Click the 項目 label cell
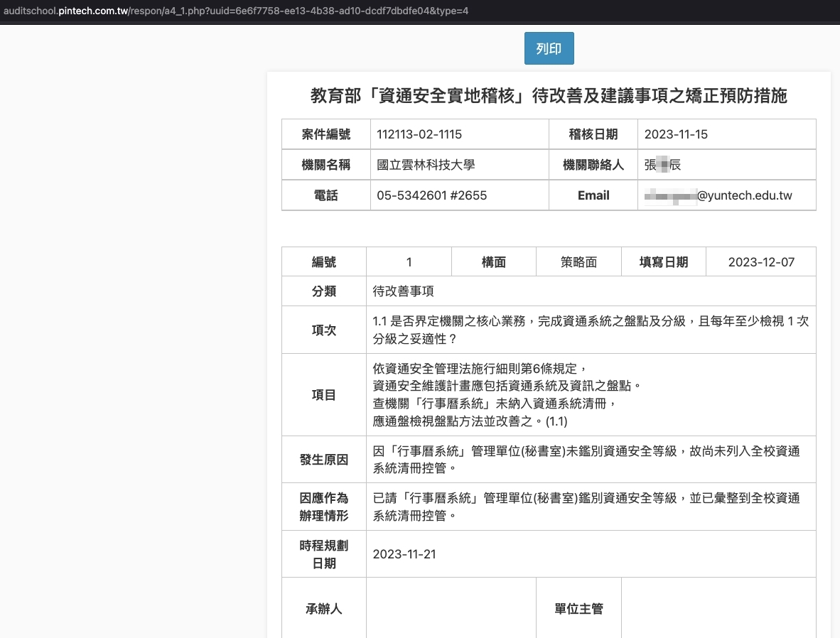This screenshot has width=840, height=638. pos(324,395)
